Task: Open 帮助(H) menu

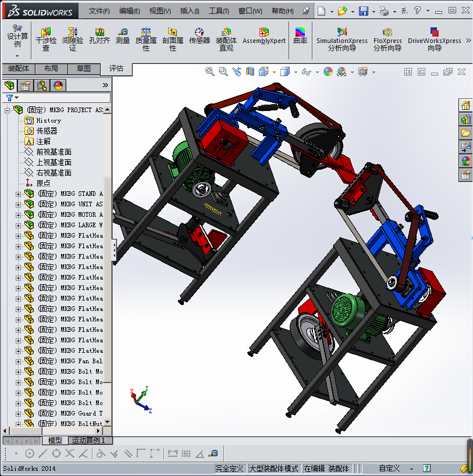Action: (283, 11)
